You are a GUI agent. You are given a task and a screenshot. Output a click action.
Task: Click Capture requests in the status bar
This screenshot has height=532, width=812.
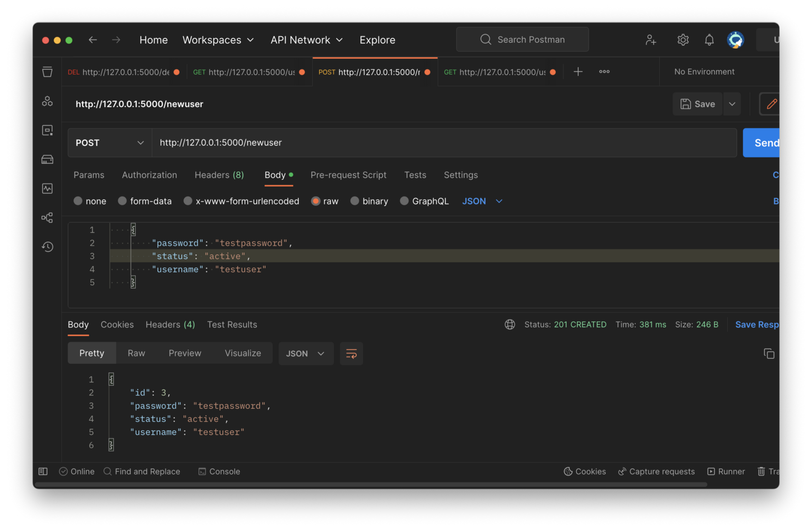pyautogui.click(x=656, y=471)
